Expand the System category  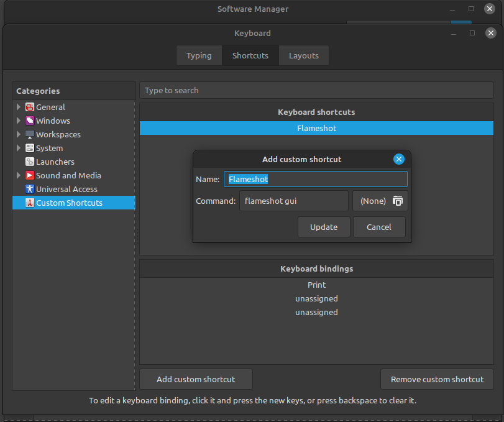[19, 148]
